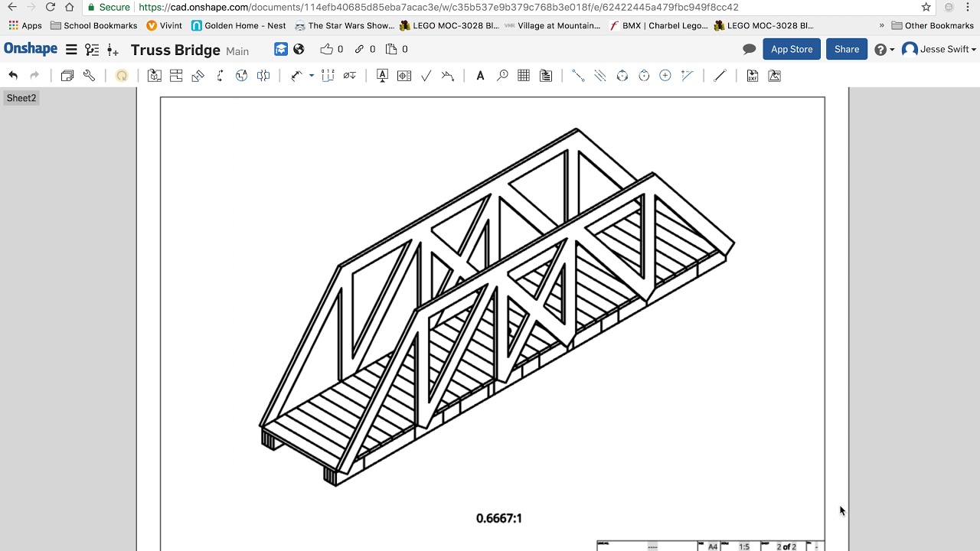Screen dimensions: 980x551
Task: Expand the Jesse Swift account menu
Action: (x=939, y=49)
